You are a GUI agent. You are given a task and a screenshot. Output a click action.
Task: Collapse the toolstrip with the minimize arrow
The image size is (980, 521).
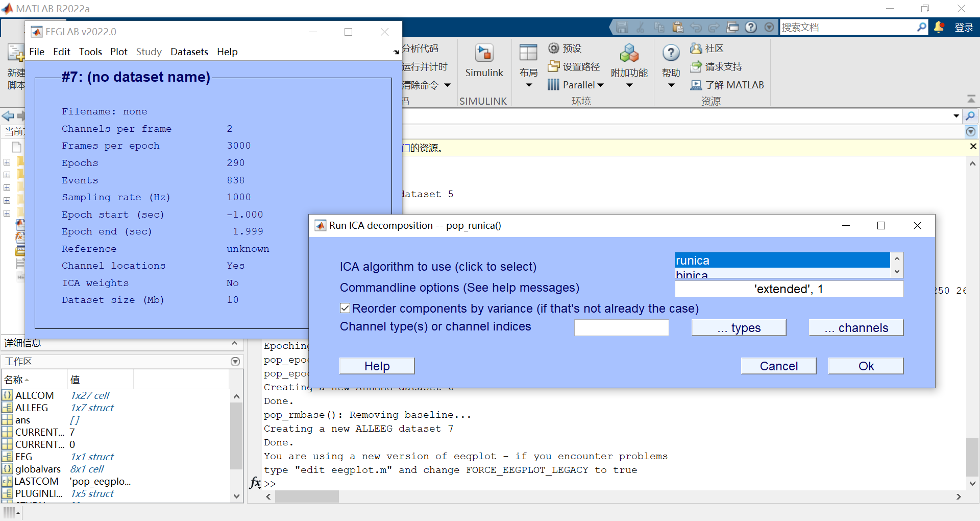971,99
